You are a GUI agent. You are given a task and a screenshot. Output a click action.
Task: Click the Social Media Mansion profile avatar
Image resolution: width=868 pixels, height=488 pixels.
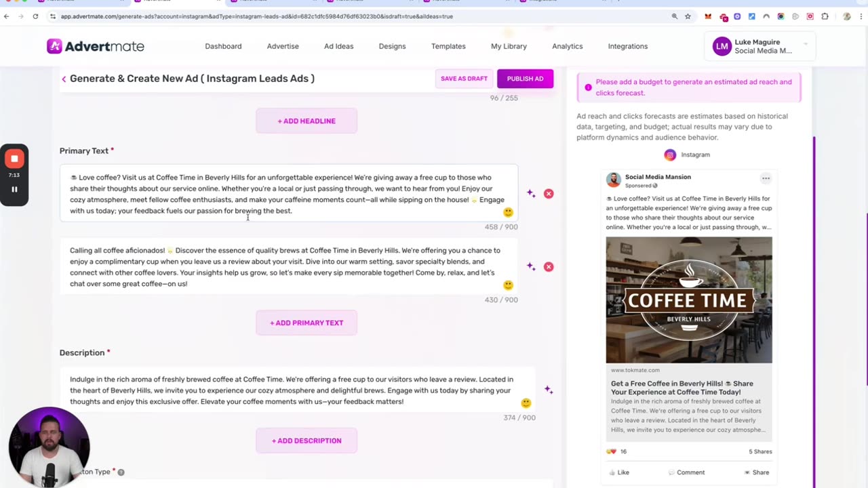(614, 180)
